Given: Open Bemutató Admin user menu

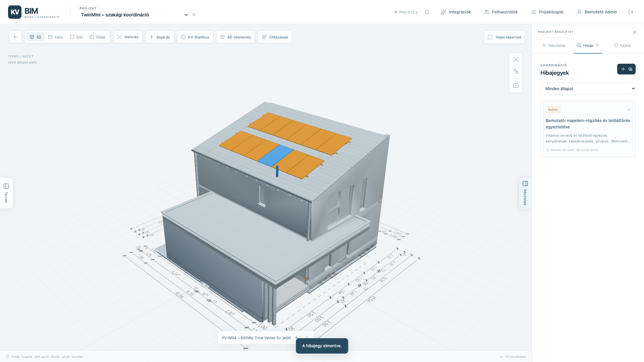Looking at the screenshot, I should tap(597, 12).
